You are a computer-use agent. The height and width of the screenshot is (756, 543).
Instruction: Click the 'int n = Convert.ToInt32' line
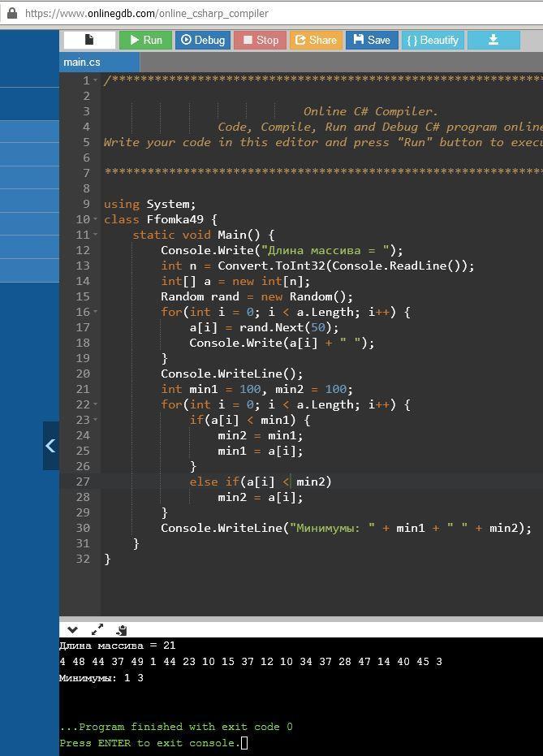coord(317,266)
